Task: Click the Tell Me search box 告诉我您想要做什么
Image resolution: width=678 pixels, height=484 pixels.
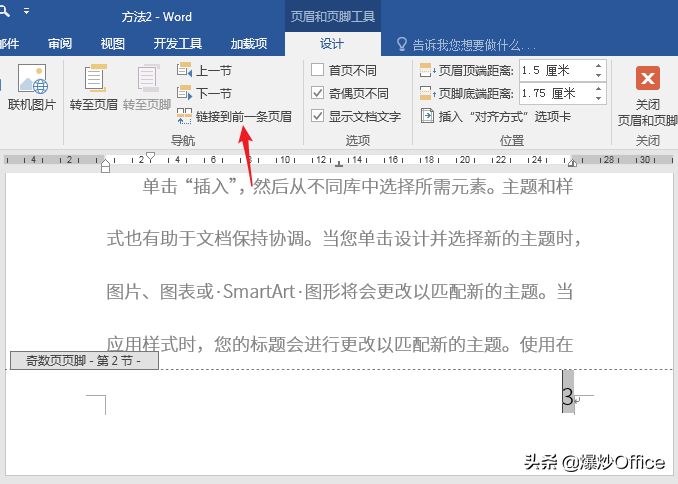Action: [474, 45]
